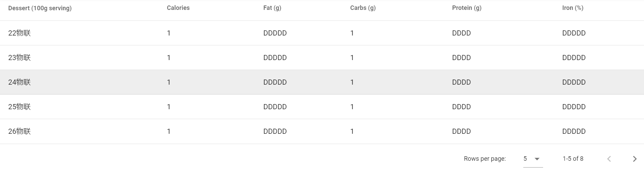Click the 1-5 of 8 pagination text

pyautogui.click(x=573, y=159)
